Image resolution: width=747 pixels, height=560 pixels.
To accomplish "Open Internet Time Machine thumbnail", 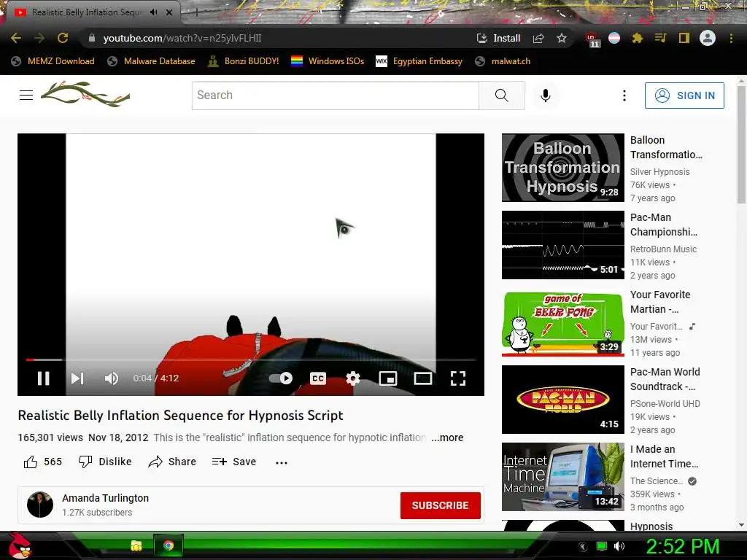I will (x=562, y=477).
